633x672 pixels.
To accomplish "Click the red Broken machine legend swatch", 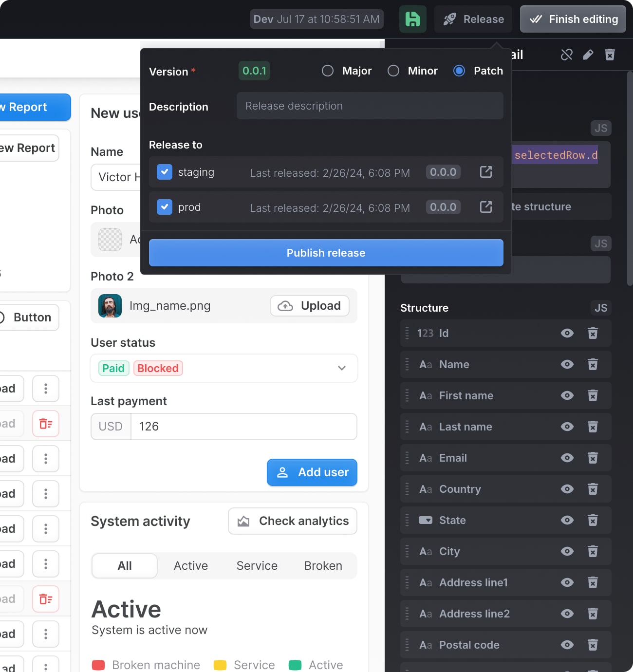I will tap(99, 664).
